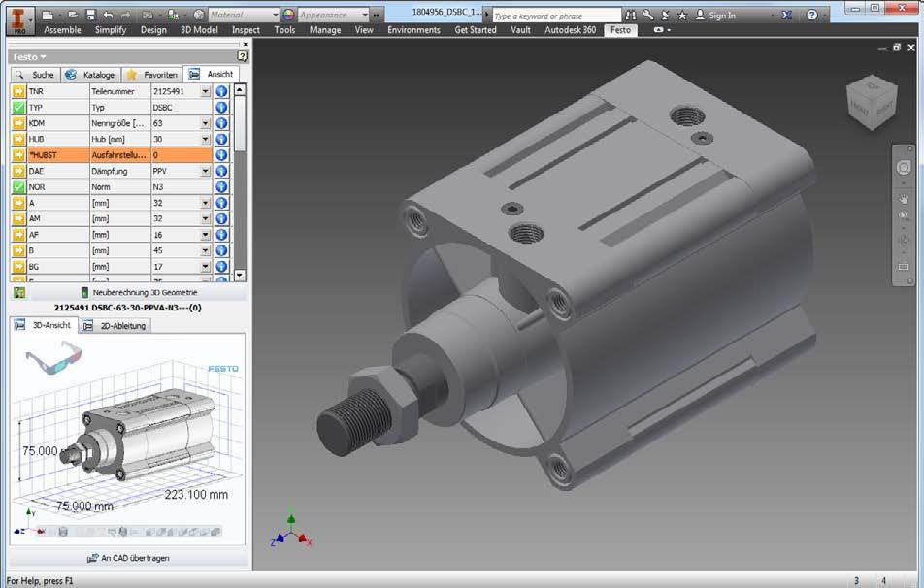The image size is (924, 588).
Task: Click the Sign In link
Action: click(x=722, y=16)
